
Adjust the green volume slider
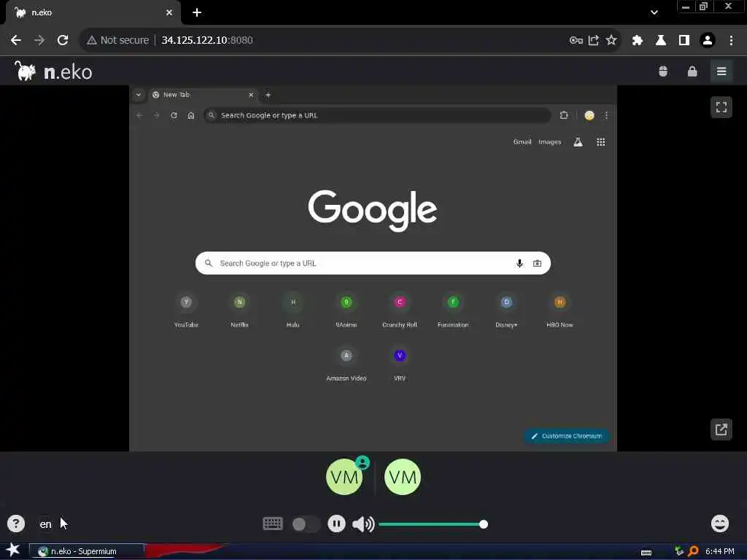coord(433,524)
